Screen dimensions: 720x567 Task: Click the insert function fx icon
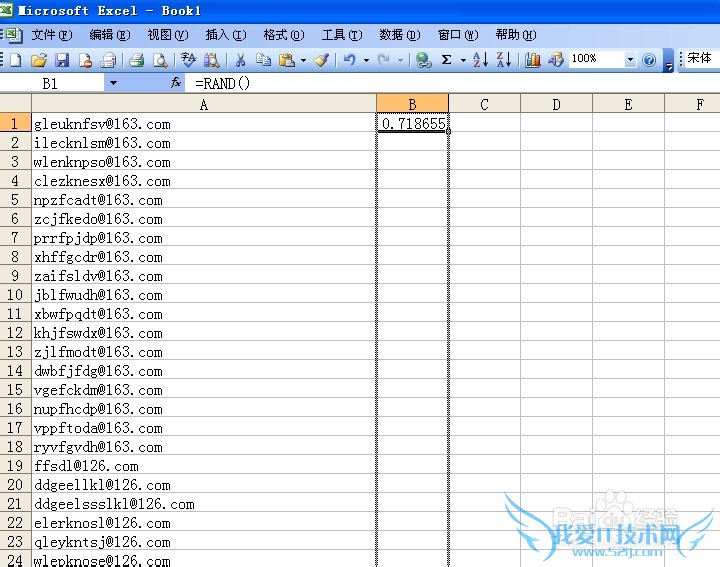point(175,83)
